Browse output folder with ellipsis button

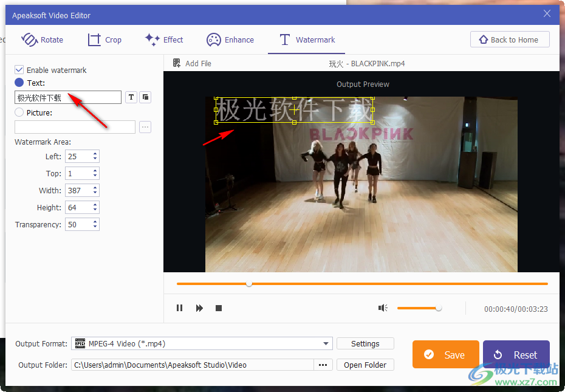(x=323, y=365)
